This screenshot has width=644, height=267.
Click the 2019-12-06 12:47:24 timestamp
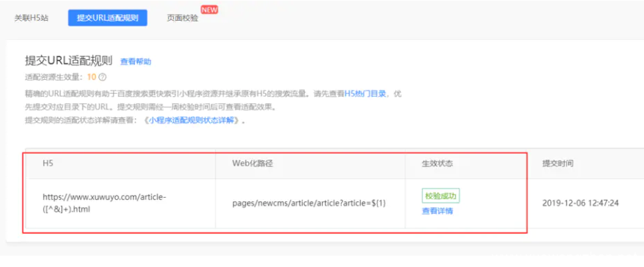pyautogui.click(x=581, y=203)
